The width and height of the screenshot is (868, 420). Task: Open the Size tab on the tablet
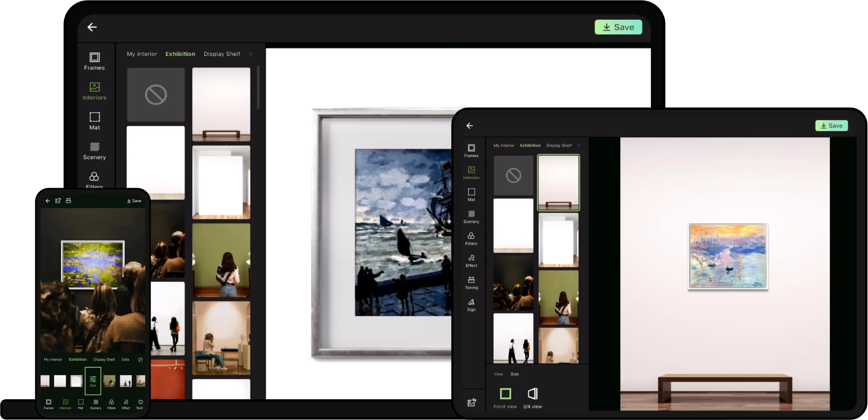click(514, 374)
